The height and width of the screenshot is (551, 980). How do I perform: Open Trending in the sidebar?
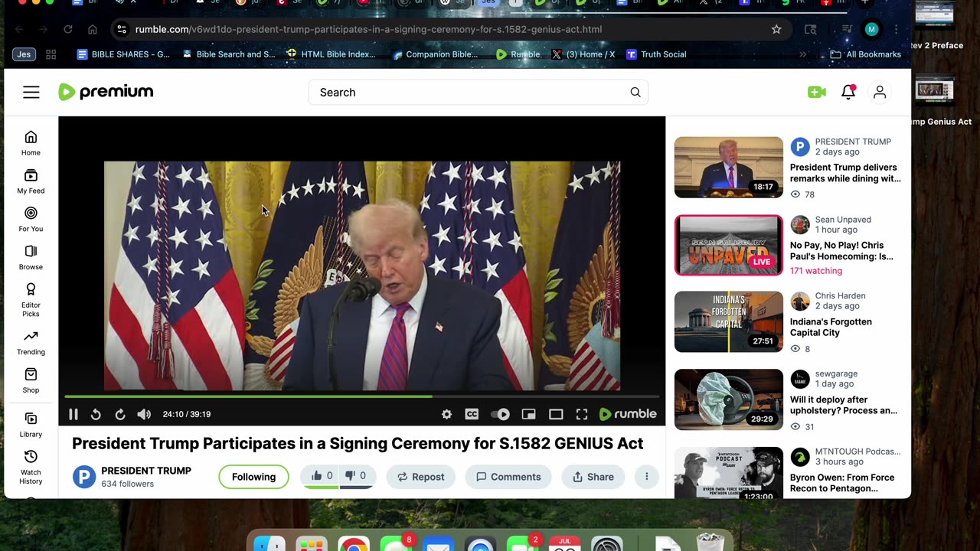point(31,343)
